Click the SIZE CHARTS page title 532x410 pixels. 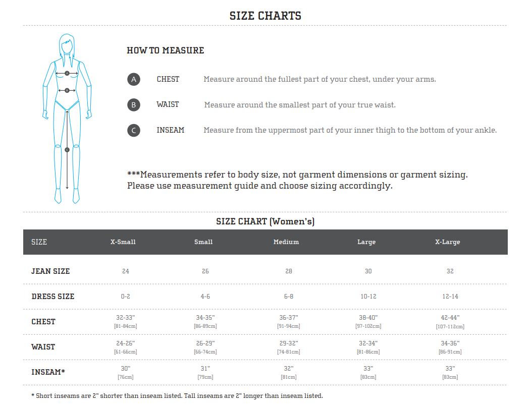265,16
